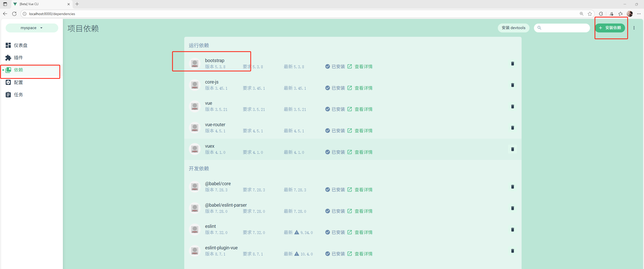Open 查看详情 link for @babel/core
This screenshot has width=644, height=269.
(360, 190)
